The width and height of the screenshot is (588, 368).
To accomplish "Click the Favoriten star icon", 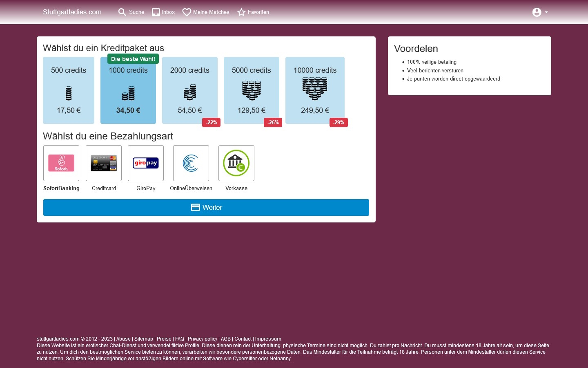I will 241,12.
